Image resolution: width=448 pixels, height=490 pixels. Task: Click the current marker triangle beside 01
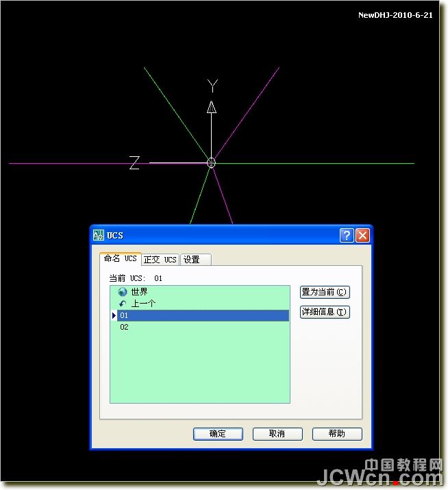point(114,315)
